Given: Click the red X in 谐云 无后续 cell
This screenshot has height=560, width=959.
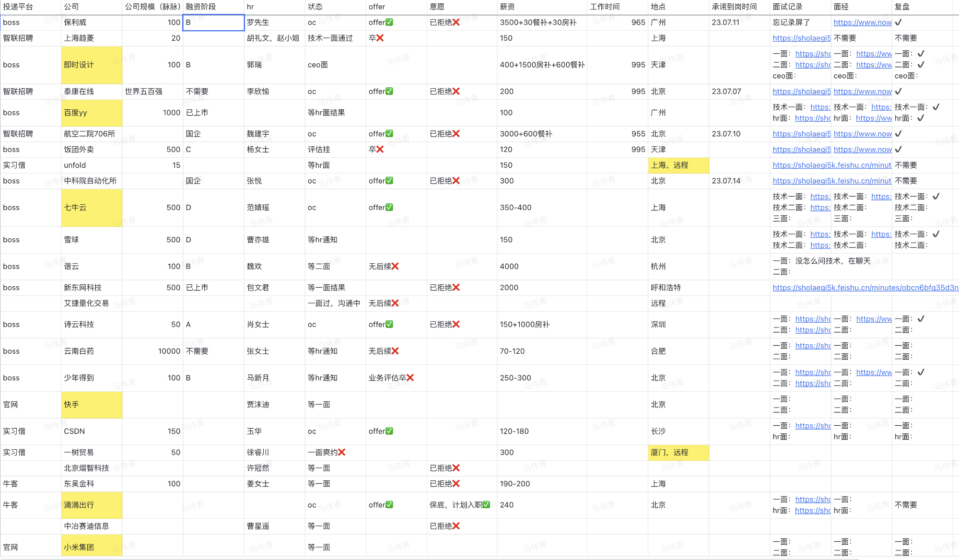Looking at the screenshot, I should click(395, 266).
